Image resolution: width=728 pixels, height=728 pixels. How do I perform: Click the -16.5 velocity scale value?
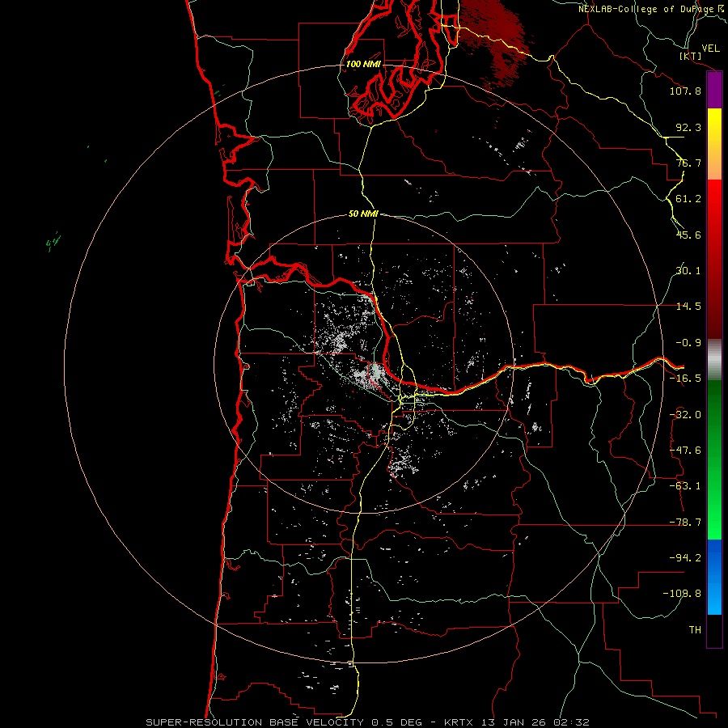(685, 379)
